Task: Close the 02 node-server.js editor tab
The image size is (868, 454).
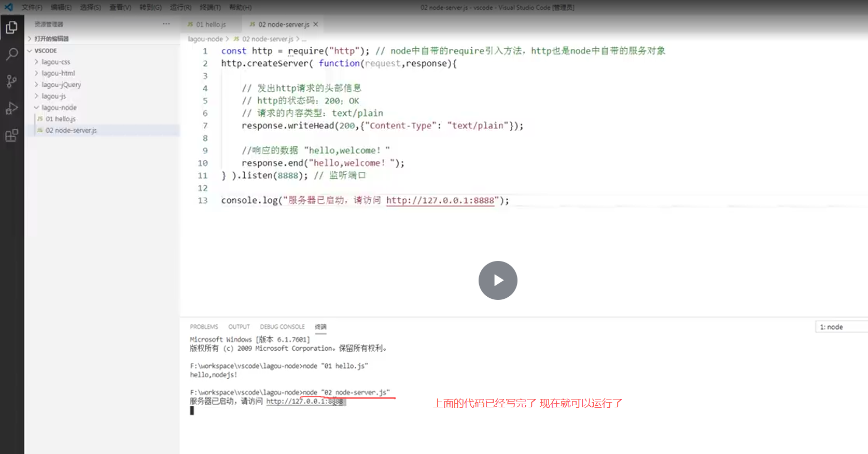Action: pos(316,24)
